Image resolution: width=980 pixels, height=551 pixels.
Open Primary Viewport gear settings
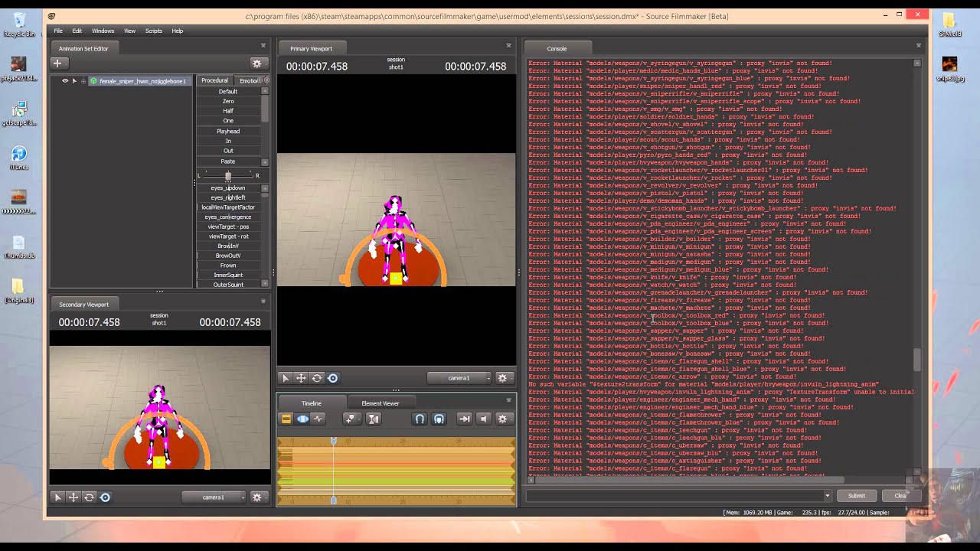(503, 378)
